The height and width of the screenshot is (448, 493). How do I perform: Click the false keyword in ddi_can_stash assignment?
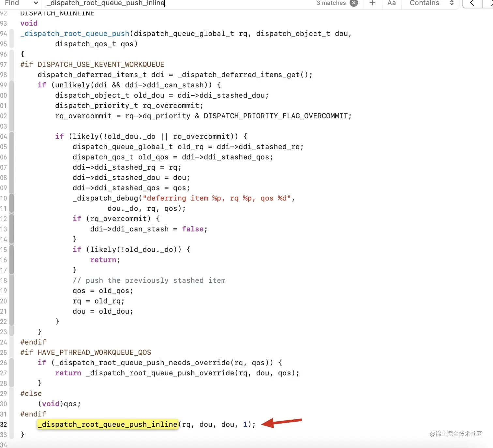click(x=193, y=229)
